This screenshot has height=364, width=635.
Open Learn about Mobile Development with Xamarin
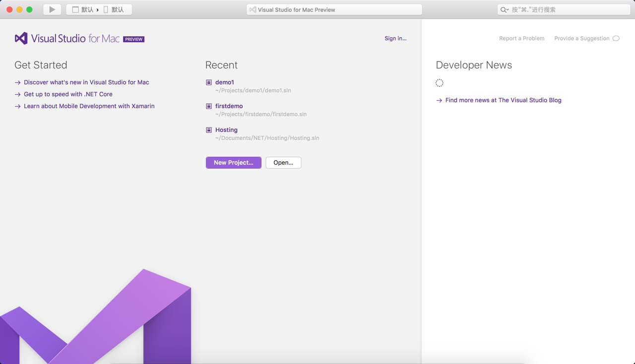89,106
